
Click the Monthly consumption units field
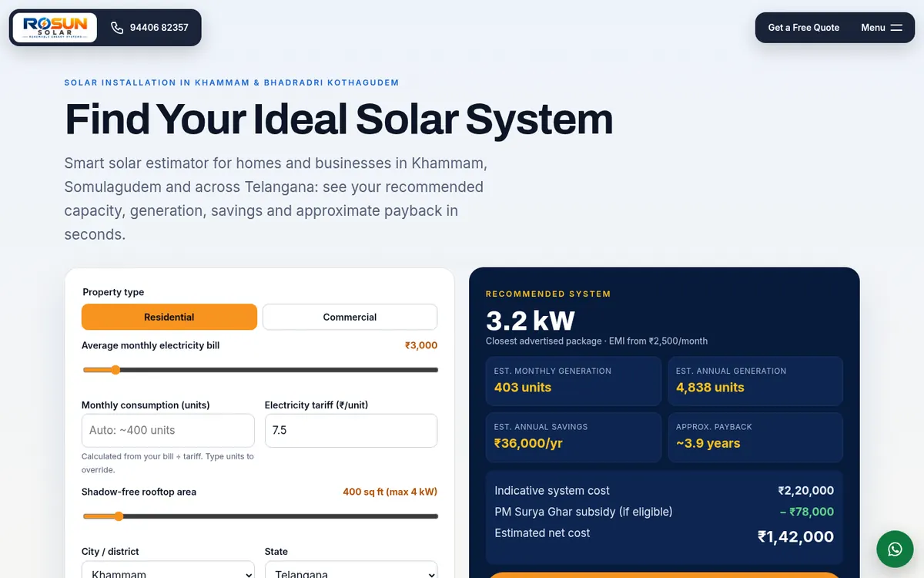pyautogui.click(x=168, y=430)
